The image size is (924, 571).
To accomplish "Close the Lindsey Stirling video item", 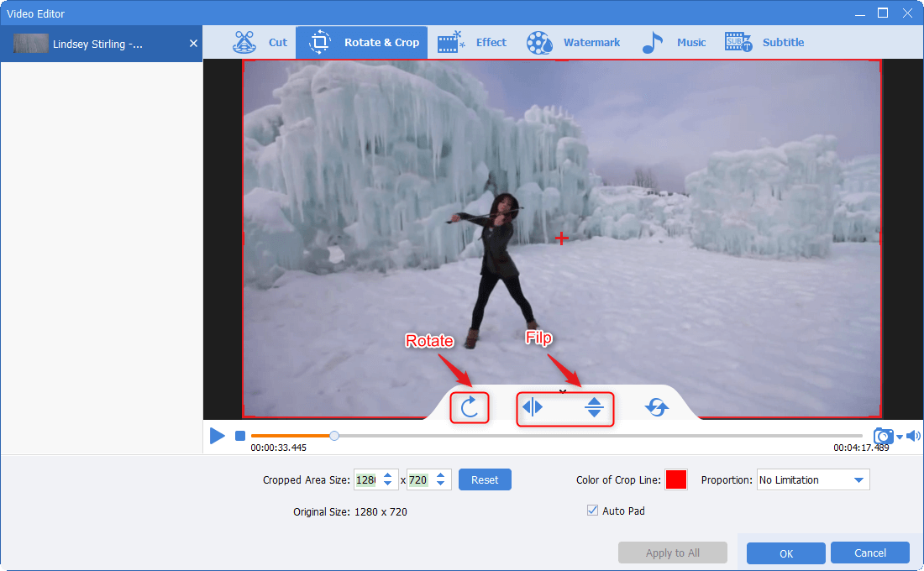I will 193,44.
